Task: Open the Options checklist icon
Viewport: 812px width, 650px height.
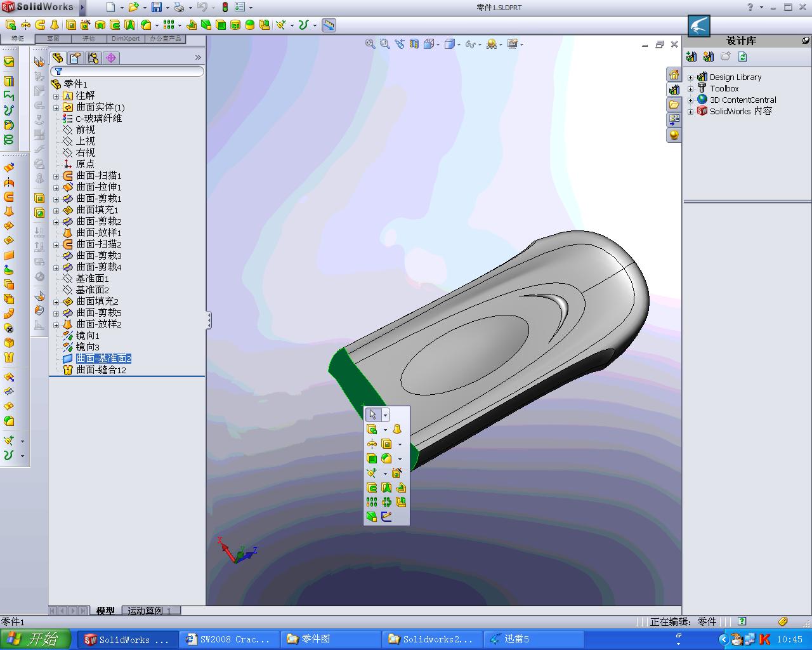Action: pyautogui.click(x=240, y=7)
